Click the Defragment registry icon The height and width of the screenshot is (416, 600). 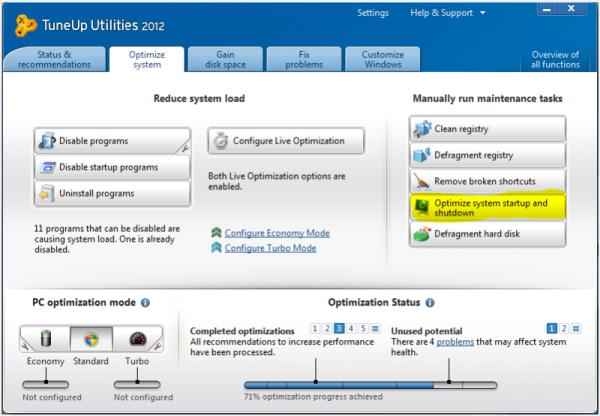point(422,155)
